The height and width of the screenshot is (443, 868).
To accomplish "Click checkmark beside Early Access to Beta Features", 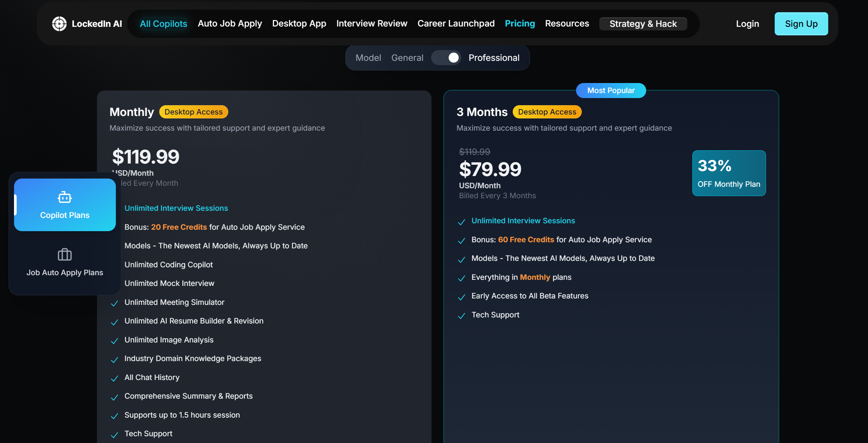I will pyautogui.click(x=462, y=297).
